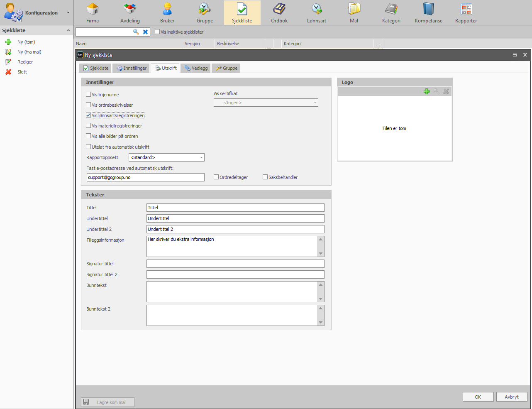Open the Konfigurasjon dropdown arrow
The height and width of the screenshot is (409, 532).
pos(68,13)
